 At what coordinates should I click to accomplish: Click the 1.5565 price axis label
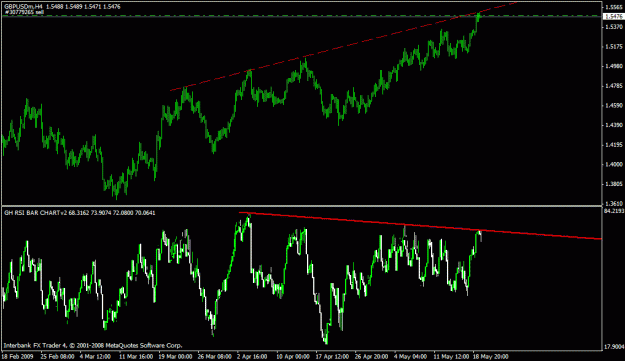[x=614, y=7]
